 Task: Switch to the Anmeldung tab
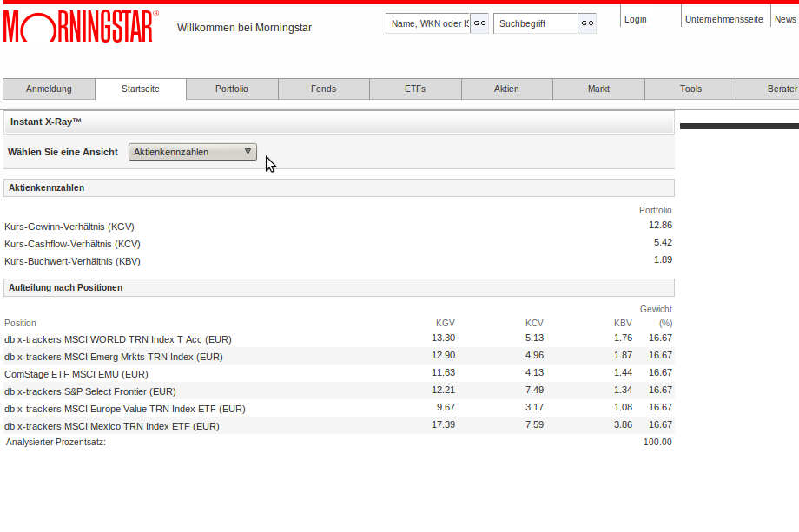click(x=49, y=89)
